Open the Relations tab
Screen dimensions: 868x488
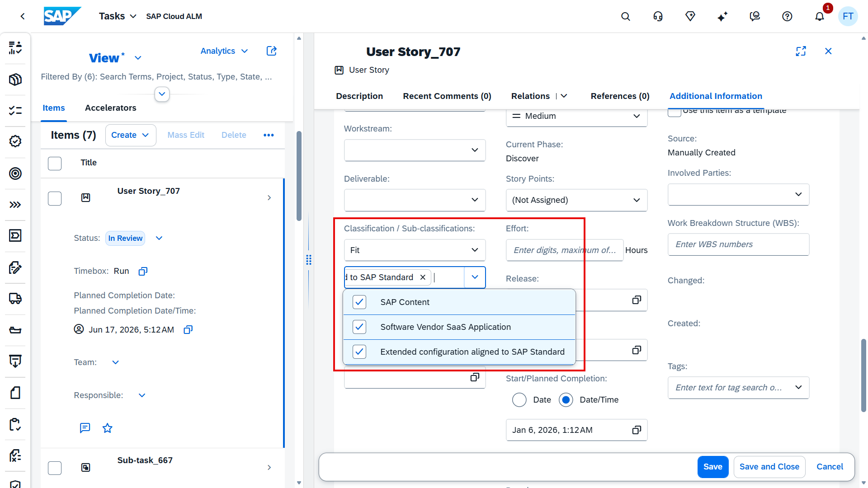[x=530, y=96]
